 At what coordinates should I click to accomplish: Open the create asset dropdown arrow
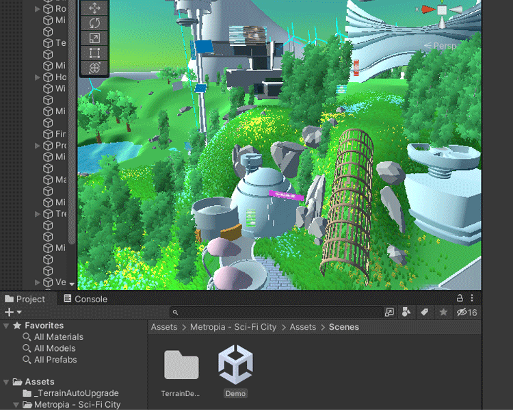click(x=19, y=313)
